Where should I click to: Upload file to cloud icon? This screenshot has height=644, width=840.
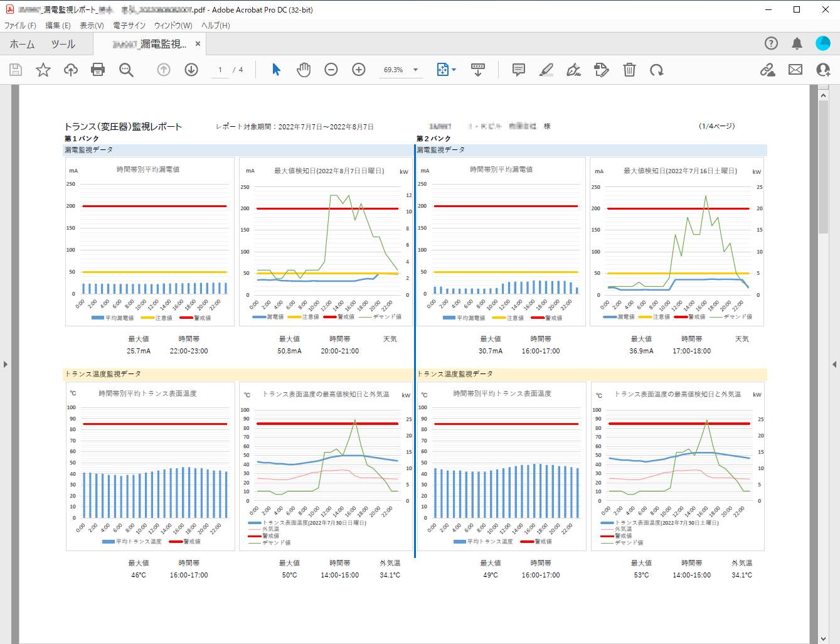point(71,70)
